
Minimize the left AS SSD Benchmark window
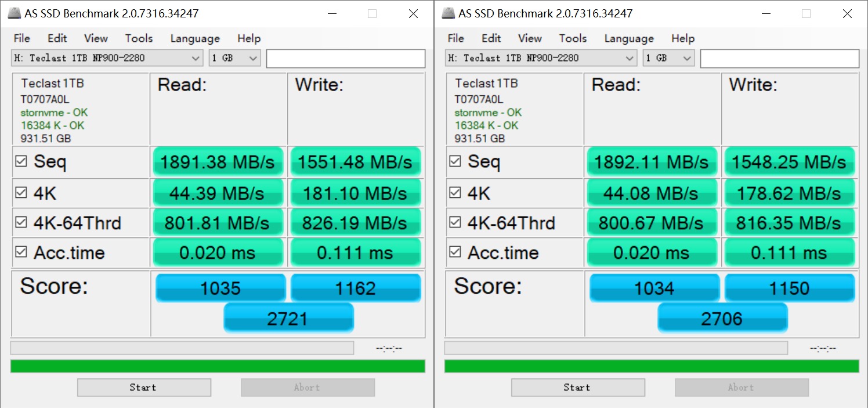[x=331, y=13]
